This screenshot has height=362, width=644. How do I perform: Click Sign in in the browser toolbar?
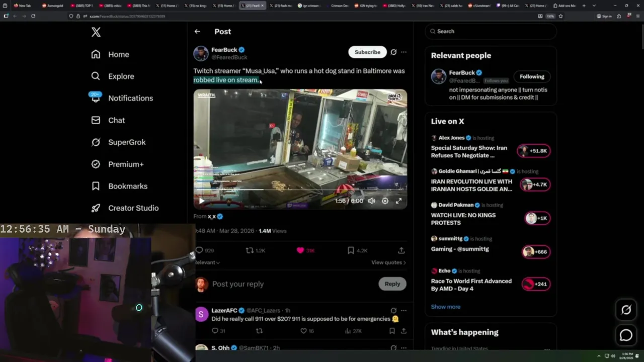click(x=605, y=16)
